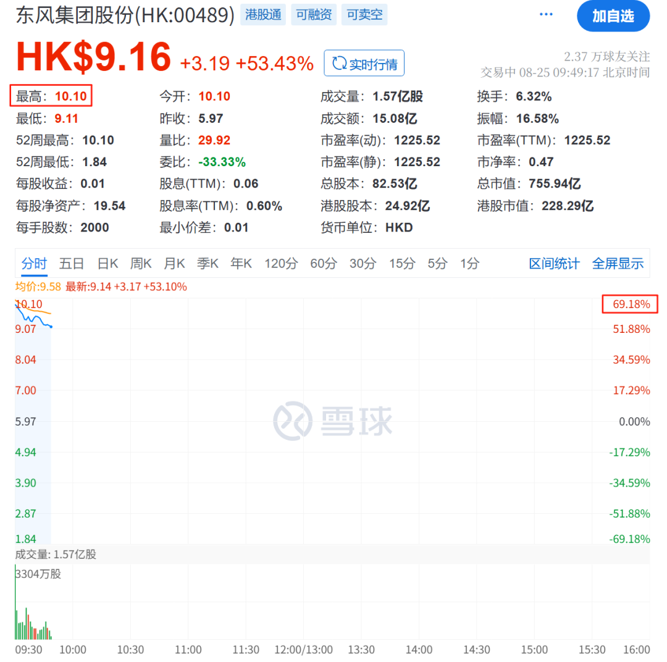Click the 今开 value 10.10
Viewport: 667px width, 662px height.
(x=214, y=97)
